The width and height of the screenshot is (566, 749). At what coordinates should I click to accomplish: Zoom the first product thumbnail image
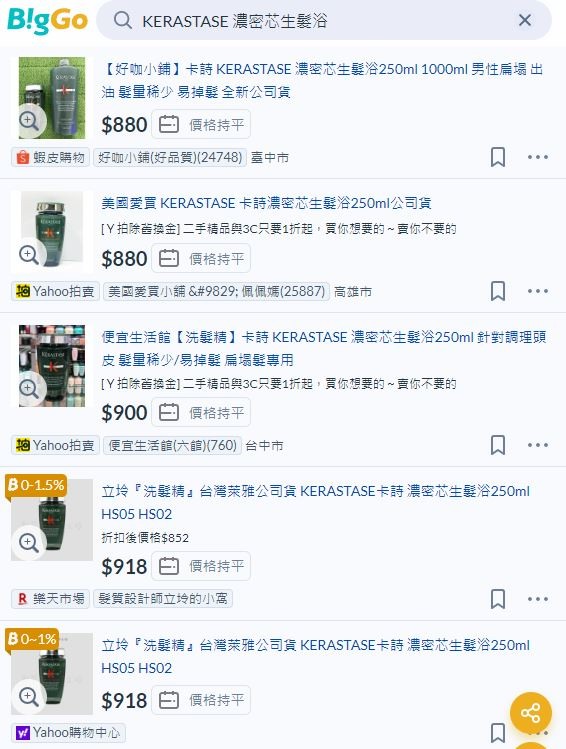click(29, 120)
